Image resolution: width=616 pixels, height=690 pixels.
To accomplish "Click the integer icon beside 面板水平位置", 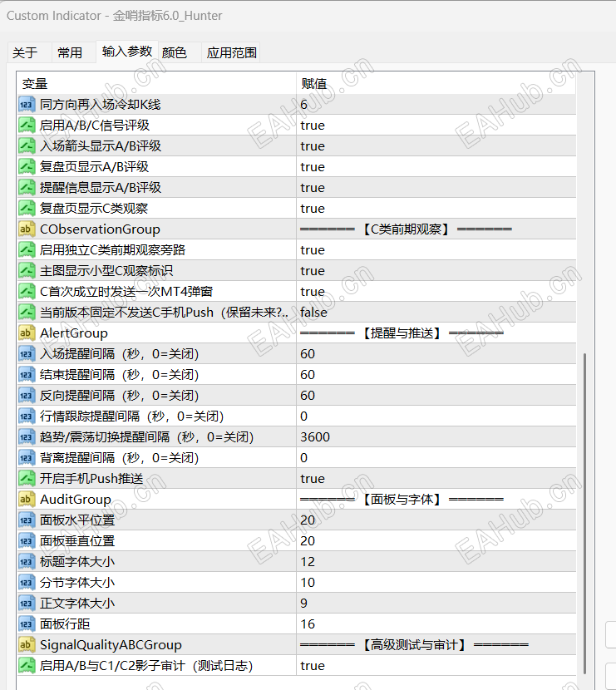I will 27,520.
